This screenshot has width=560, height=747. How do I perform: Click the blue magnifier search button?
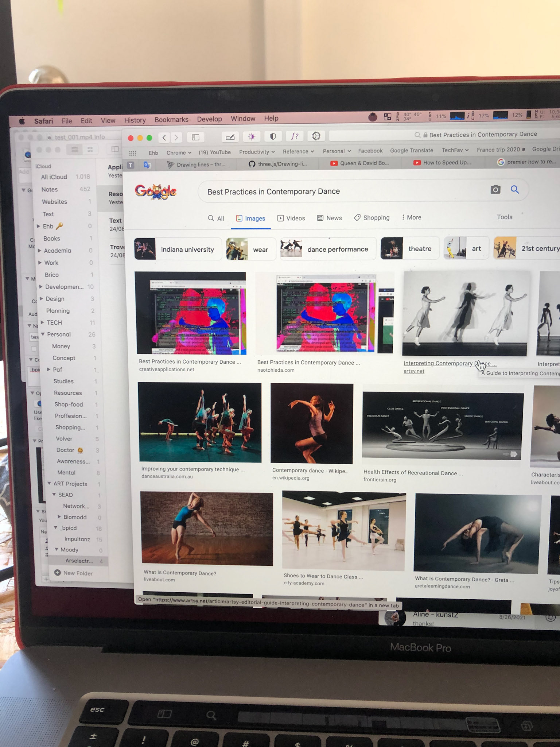pyautogui.click(x=514, y=189)
